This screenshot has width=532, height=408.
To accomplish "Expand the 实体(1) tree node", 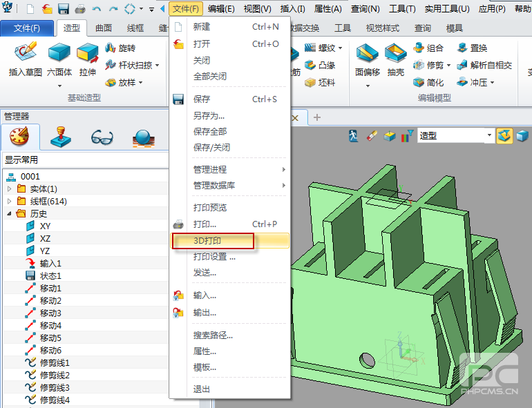I will pos(10,189).
